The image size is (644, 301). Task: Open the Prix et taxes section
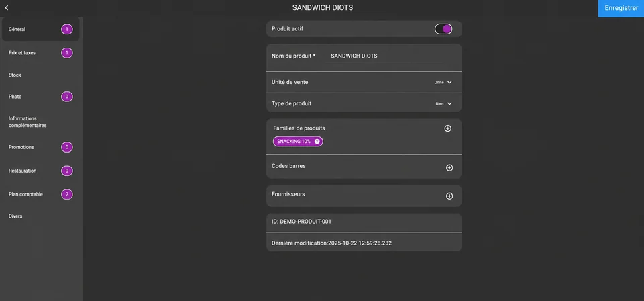tap(41, 53)
